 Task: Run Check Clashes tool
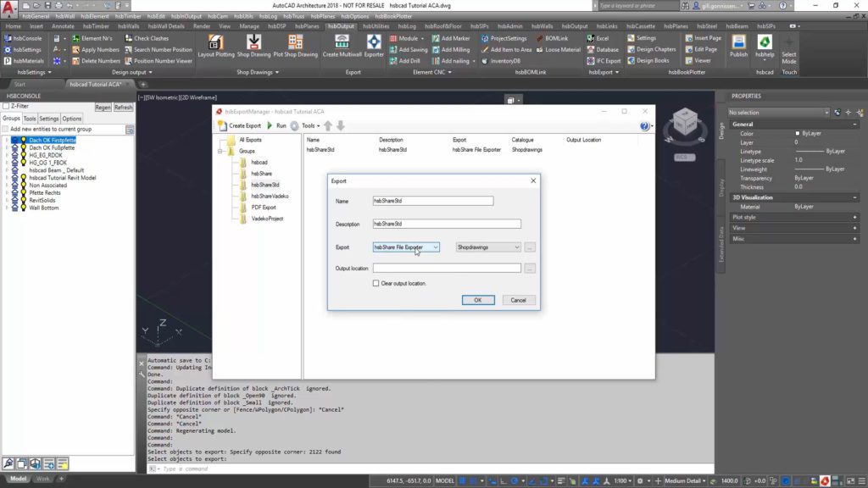point(147,38)
